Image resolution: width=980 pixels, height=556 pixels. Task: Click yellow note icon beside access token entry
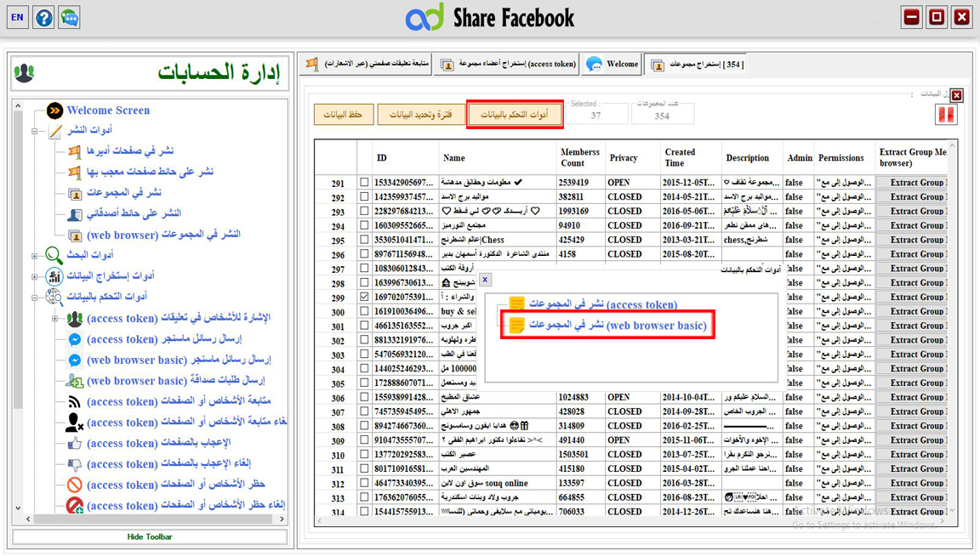[x=516, y=304]
